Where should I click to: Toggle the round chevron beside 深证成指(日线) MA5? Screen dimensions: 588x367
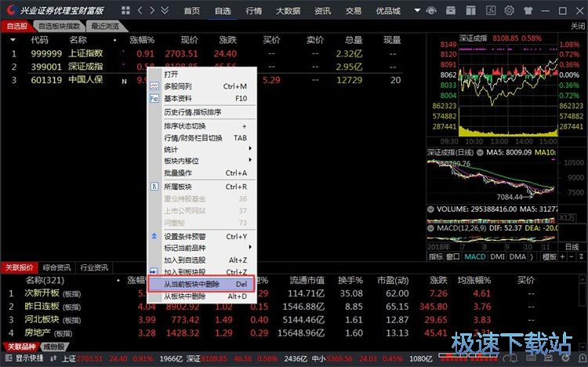pyautogui.click(x=480, y=153)
